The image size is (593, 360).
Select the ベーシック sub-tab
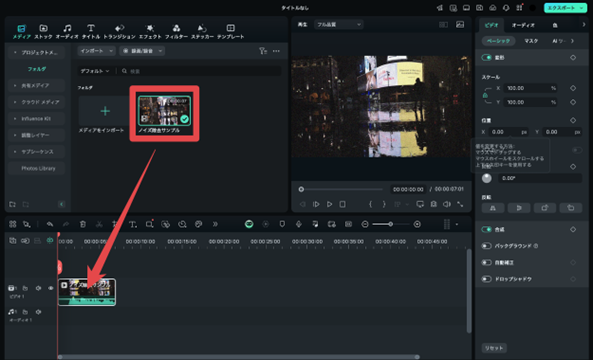coord(498,41)
